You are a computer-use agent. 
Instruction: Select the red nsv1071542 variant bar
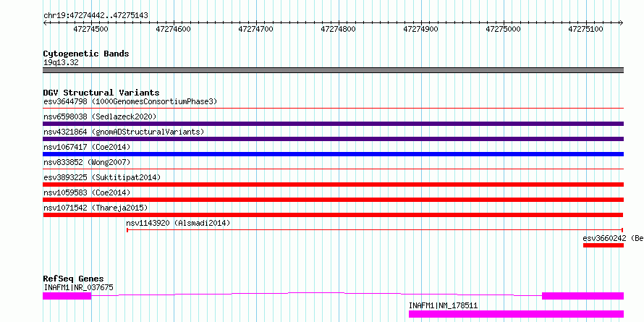[333, 215]
